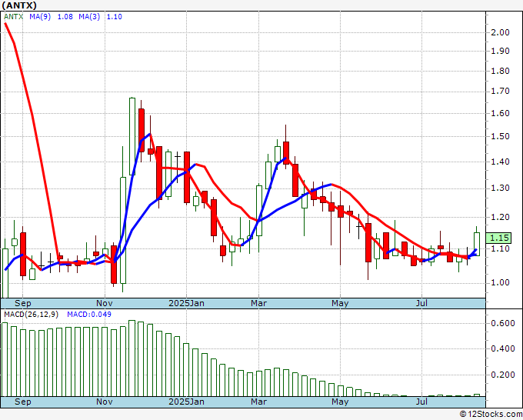
Task: Click the 0.400 MACD axis label
Action: coord(503,348)
